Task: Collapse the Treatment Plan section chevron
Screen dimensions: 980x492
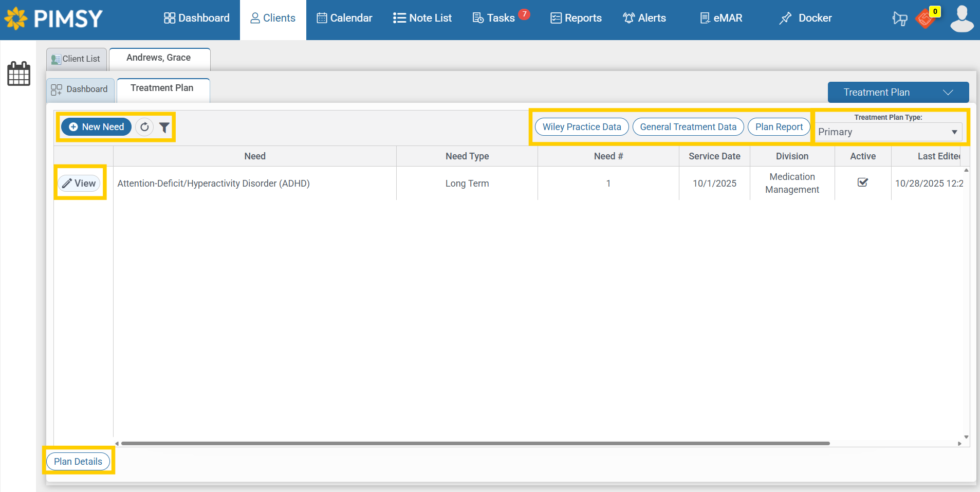Action: 947,93
